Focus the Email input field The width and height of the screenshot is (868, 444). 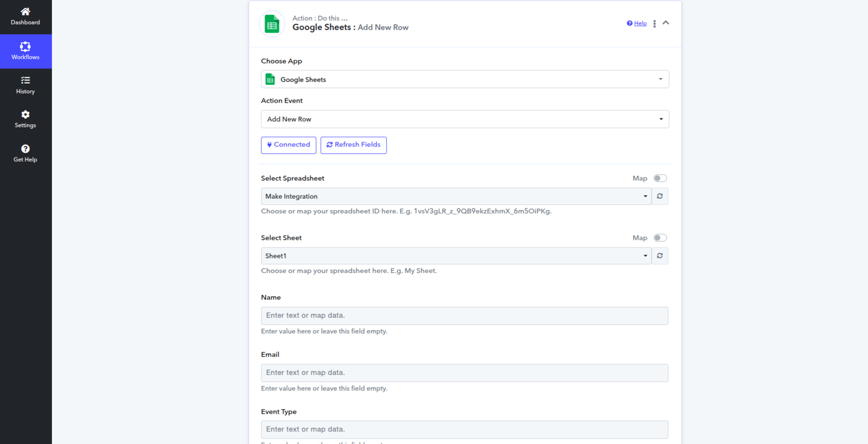pos(464,373)
